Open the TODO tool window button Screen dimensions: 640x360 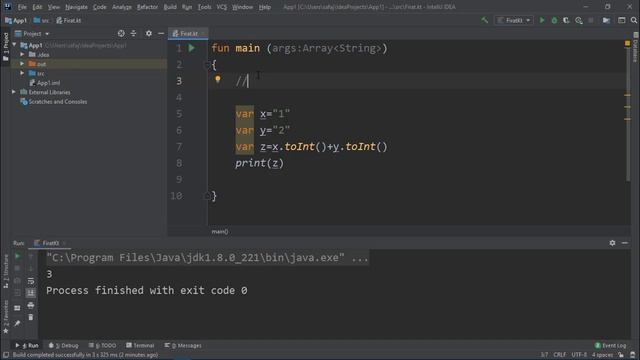102,345
